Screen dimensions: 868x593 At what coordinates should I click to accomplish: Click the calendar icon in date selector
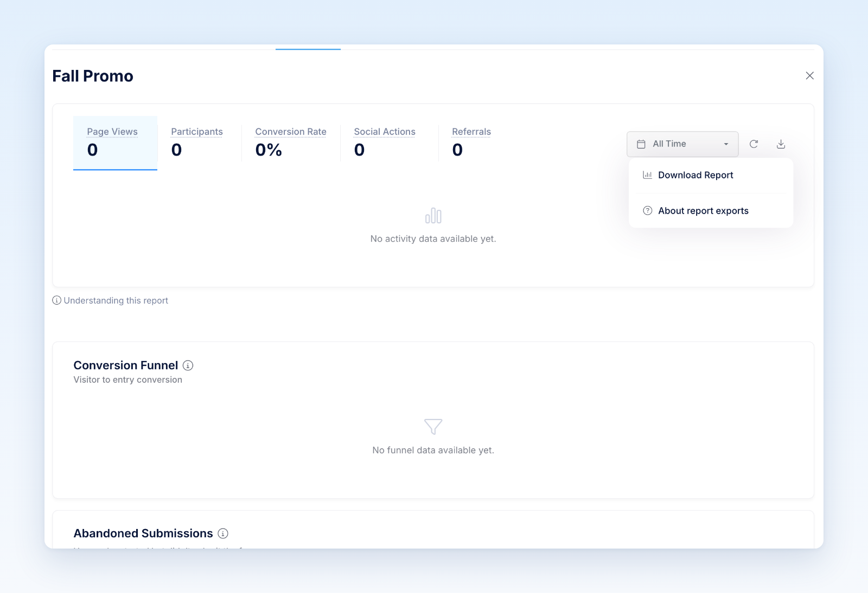tap(641, 144)
